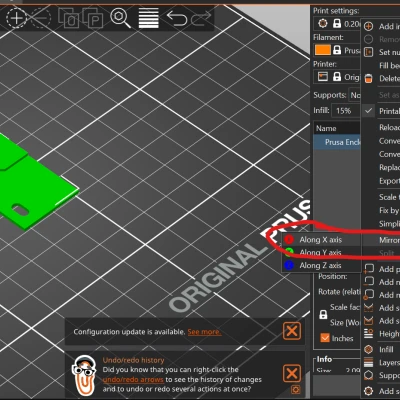Click Layers and perimeters icon in menu
Image resolution: width=400 pixels, height=400 pixels.
pyautogui.click(x=368, y=362)
